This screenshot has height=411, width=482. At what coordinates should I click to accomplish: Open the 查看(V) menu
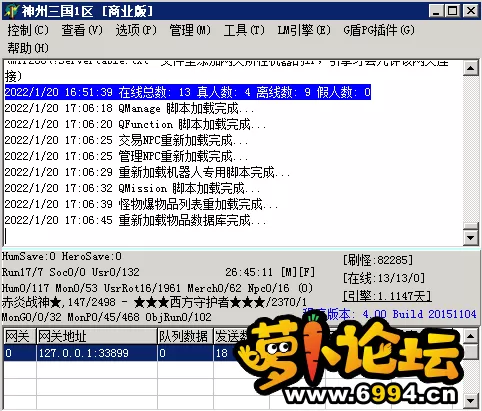[82, 30]
